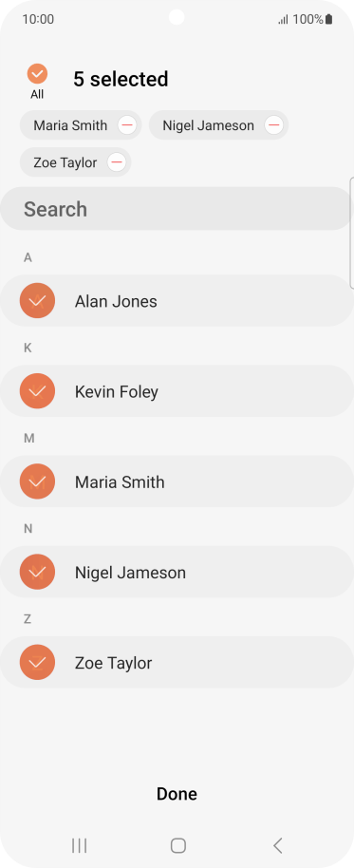Remove Maria Smith chip using minus icon
This screenshot has width=354, height=868.
point(127,125)
